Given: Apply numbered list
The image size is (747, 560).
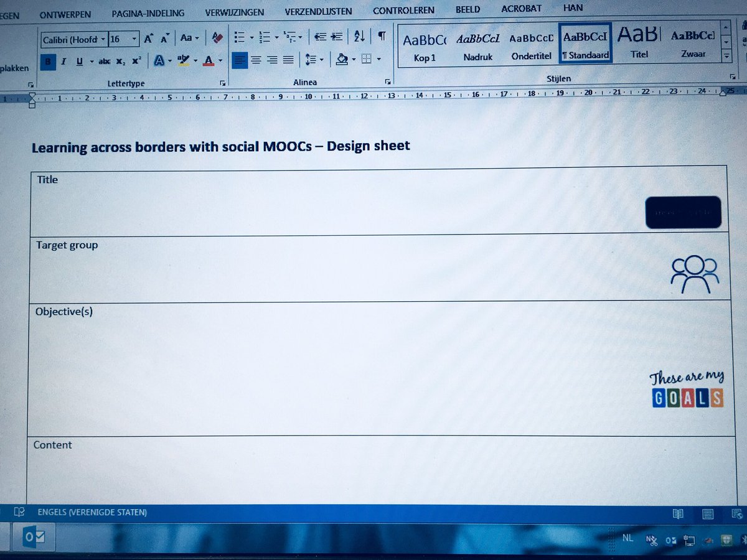Looking at the screenshot, I should [x=265, y=37].
